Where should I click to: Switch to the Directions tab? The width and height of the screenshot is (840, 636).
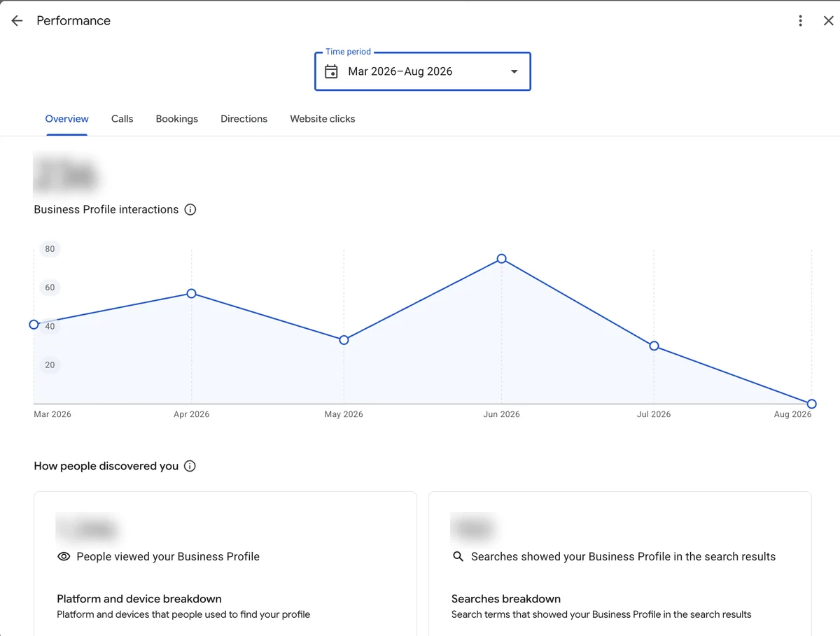click(244, 119)
